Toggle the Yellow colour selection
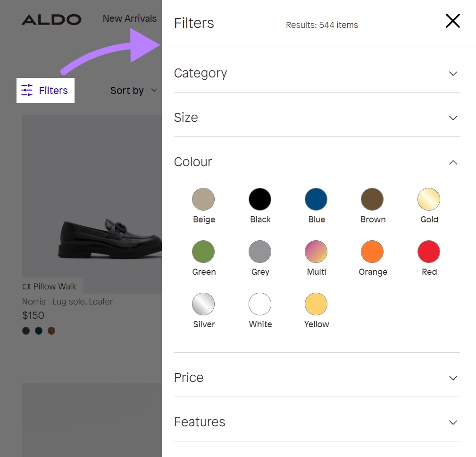Viewport: 476px width, 457px height. pos(316,304)
